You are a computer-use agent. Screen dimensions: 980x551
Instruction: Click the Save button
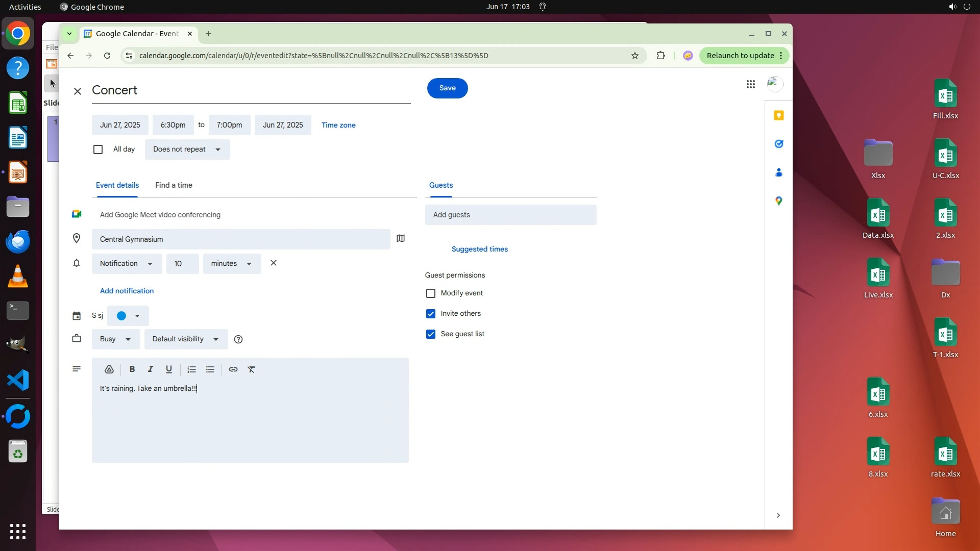click(x=447, y=88)
